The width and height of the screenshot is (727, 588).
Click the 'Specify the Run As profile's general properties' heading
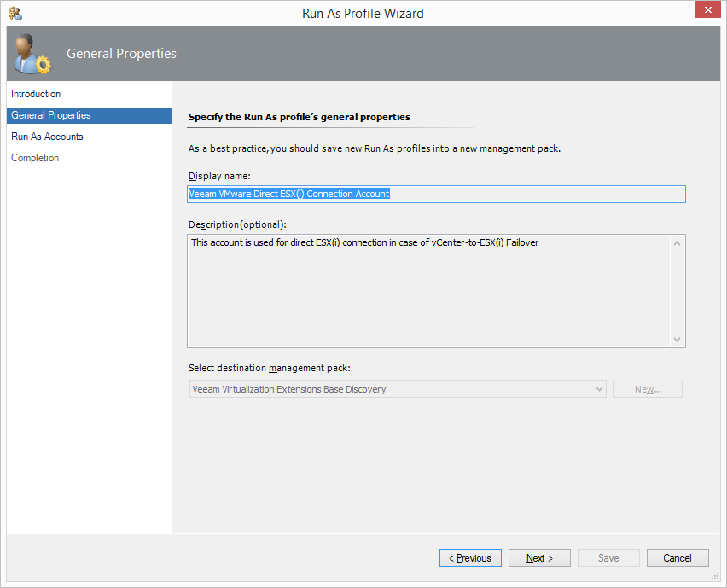tap(299, 117)
